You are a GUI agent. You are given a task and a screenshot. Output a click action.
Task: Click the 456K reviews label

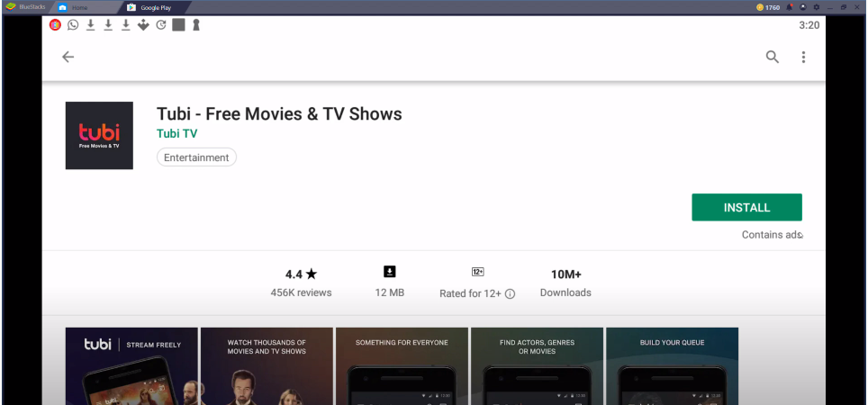tap(301, 292)
